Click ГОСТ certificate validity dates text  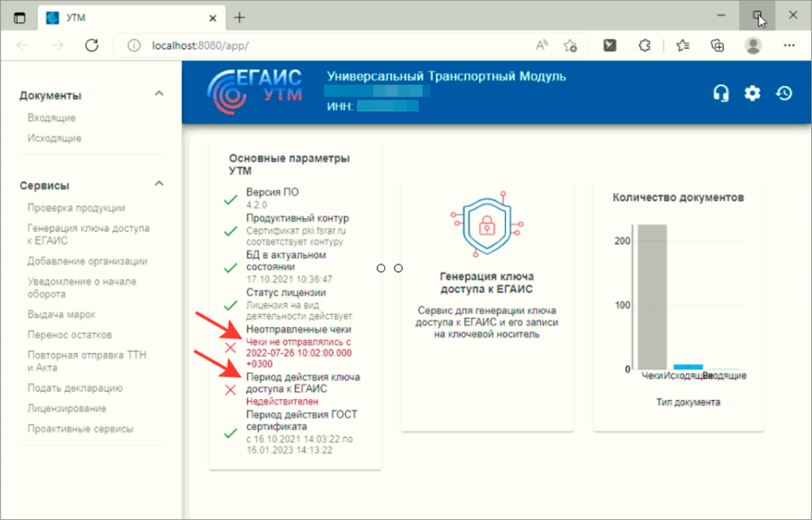(300, 445)
